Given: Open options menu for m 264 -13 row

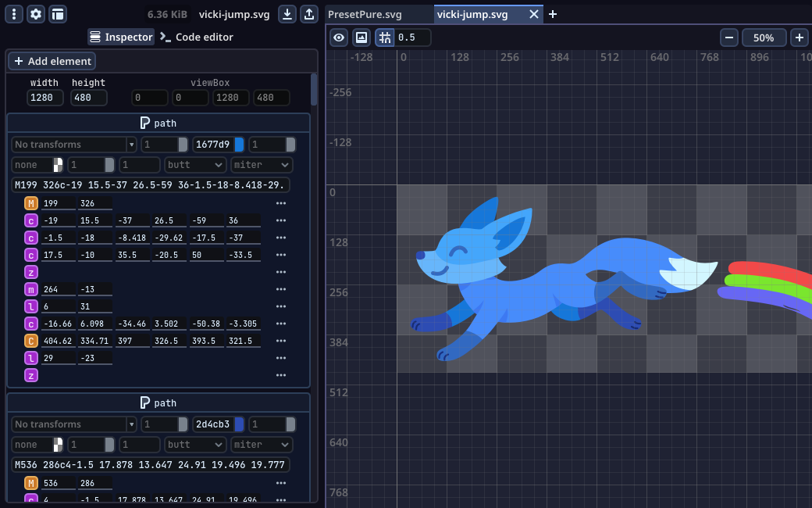Looking at the screenshot, I should point(281,288).
